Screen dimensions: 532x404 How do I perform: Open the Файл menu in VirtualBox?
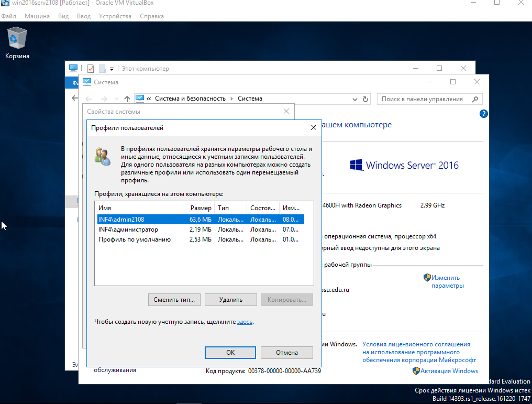coord(8,16)
